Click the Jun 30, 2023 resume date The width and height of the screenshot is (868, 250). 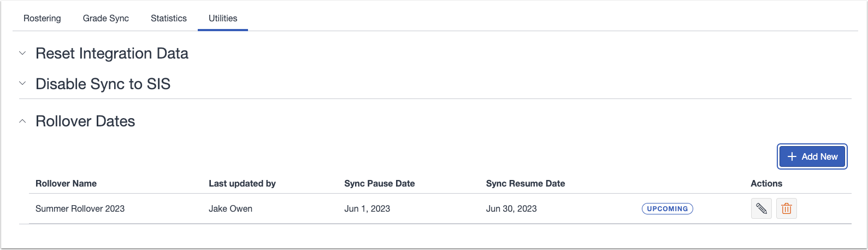pos(511,208)
